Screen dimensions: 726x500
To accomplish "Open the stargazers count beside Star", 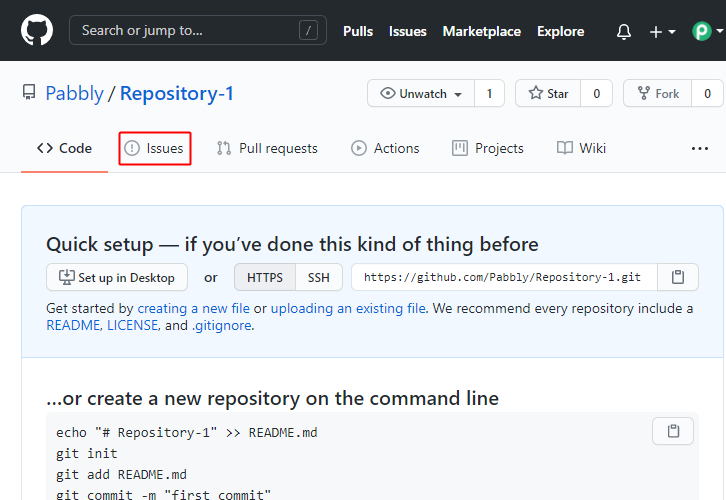I will tap(596, 94).
